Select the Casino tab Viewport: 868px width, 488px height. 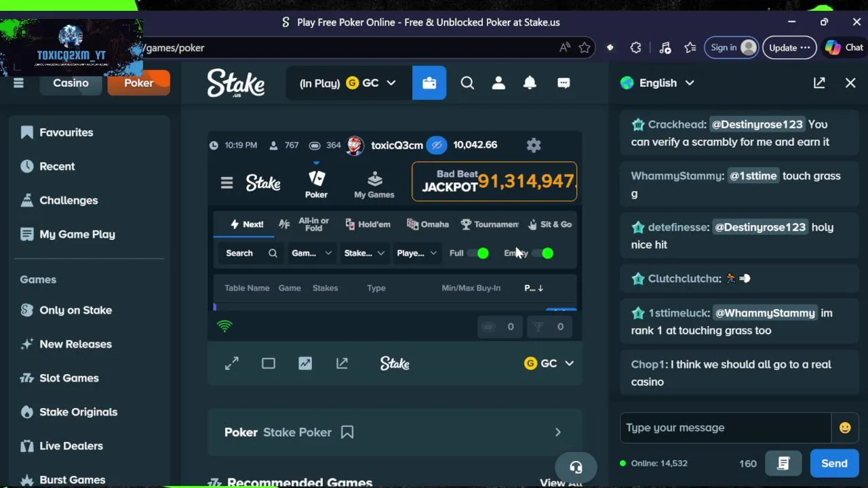tap(71, 83)
